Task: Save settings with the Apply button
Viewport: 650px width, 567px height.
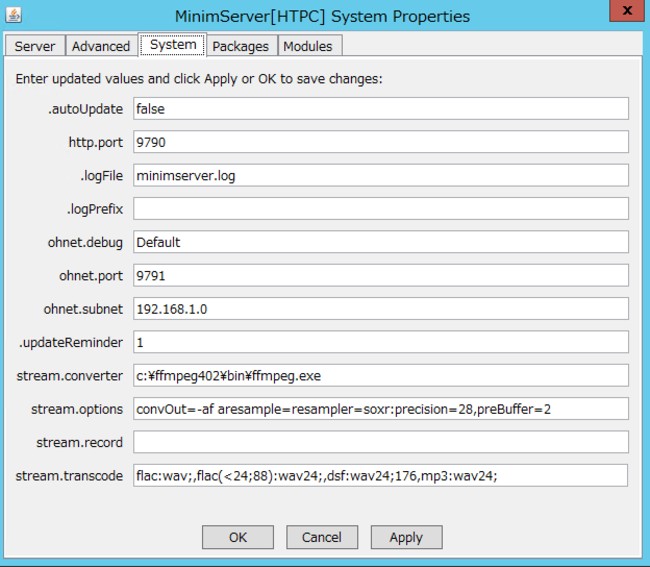Action: coord(406,537)
